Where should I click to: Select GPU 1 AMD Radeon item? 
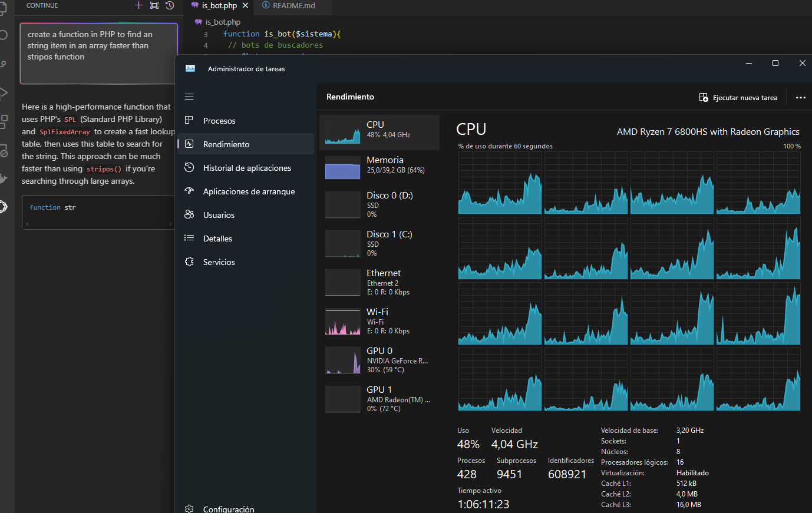pos(379,399)
